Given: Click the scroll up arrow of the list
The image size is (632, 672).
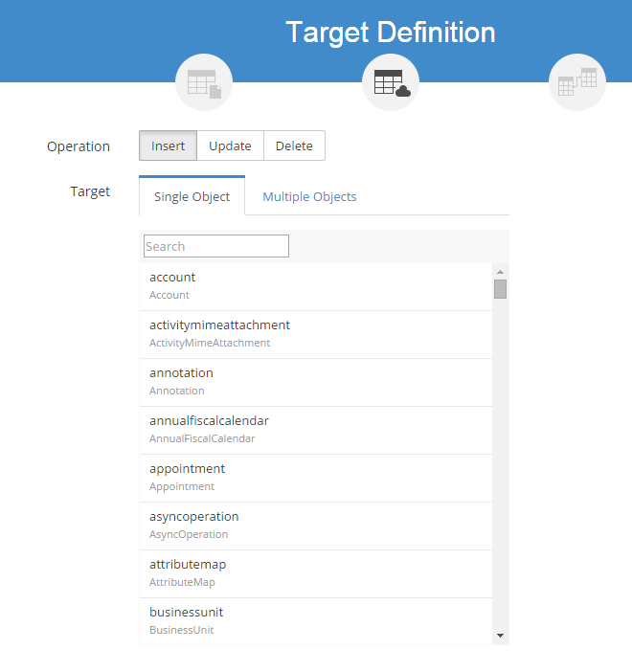Looking at the screenshot, I should (500, 271).
